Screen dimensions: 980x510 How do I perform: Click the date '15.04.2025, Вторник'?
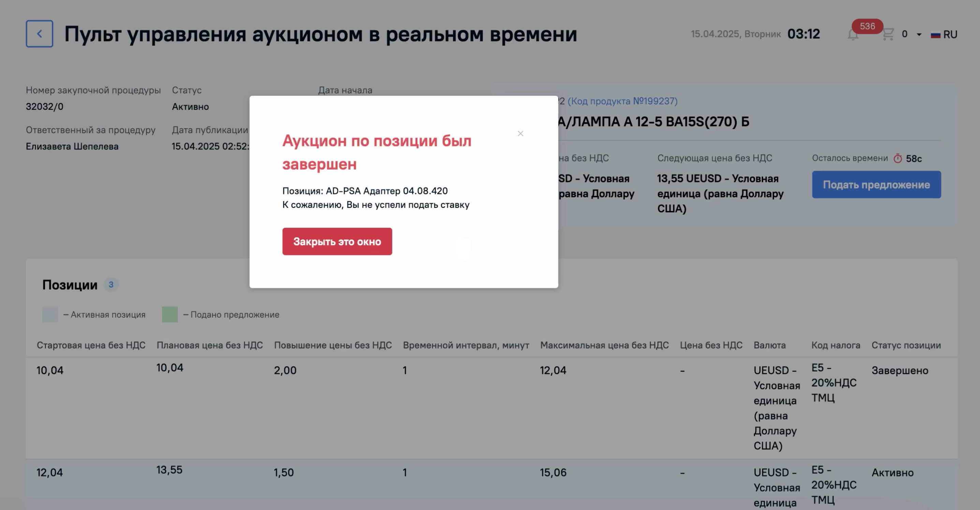pos(736,34)
